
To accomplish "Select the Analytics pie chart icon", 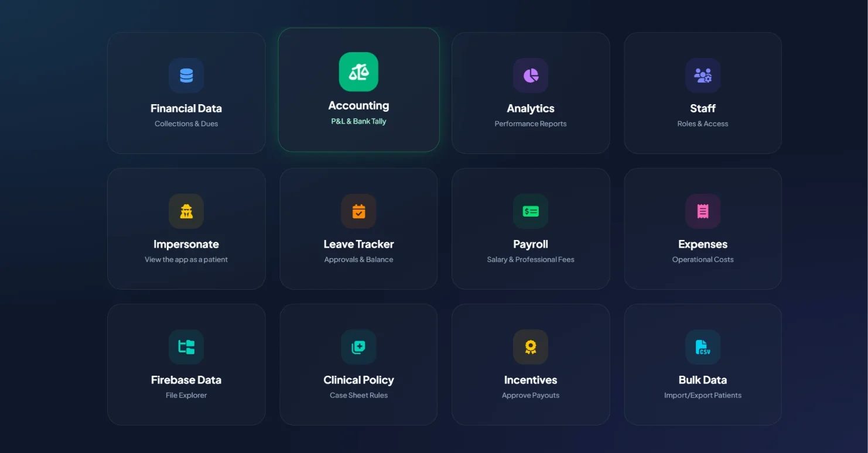I will pos(531,75).
